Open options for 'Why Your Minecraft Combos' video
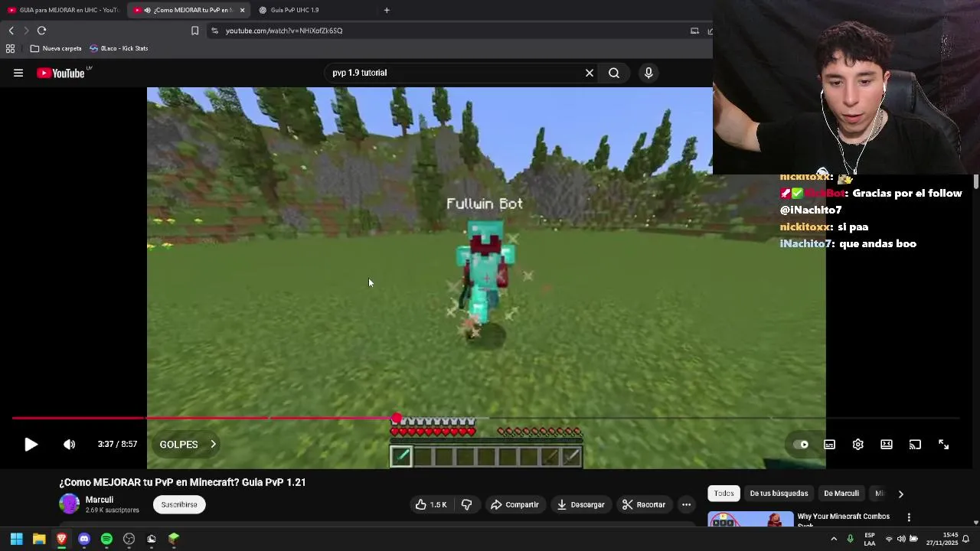 [x=909, y=518]
